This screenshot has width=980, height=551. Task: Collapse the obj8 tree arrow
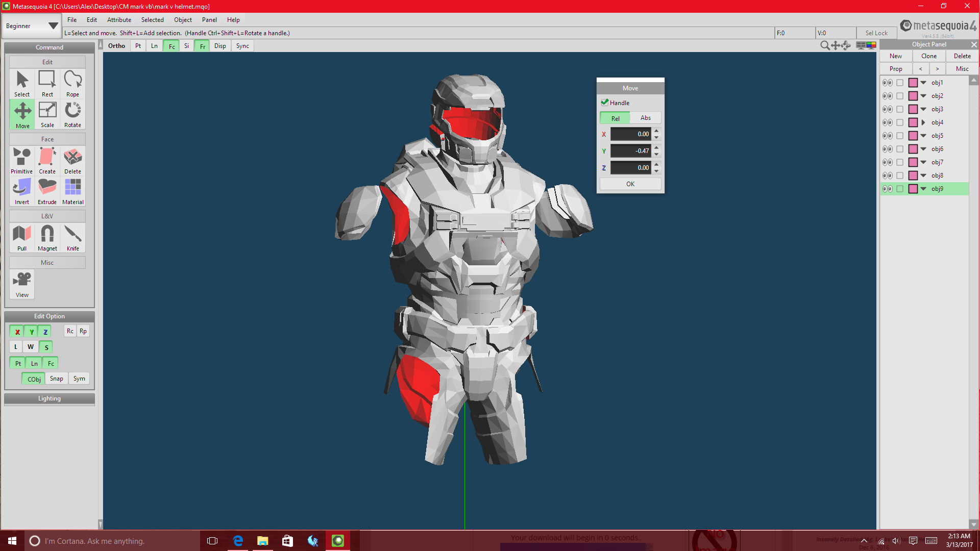(x=923, y=176)
